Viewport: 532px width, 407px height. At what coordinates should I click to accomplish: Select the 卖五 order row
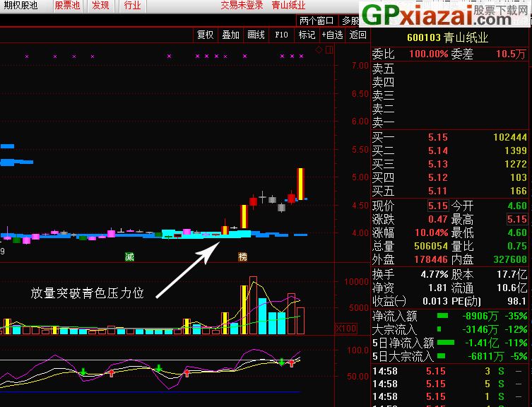coord(449,69)
